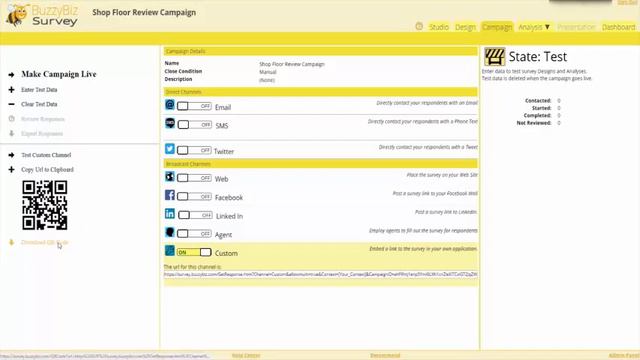
Task: Turn off the Custom channel switch
Action: [x=194, y=252]
